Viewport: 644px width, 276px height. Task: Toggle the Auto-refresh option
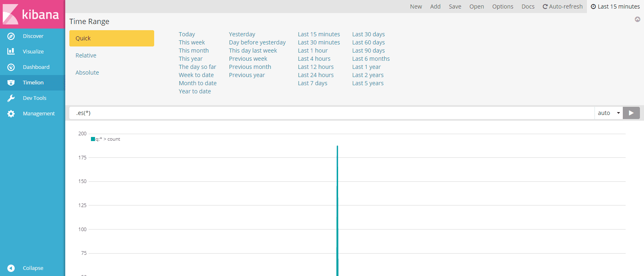coord(562,7)
